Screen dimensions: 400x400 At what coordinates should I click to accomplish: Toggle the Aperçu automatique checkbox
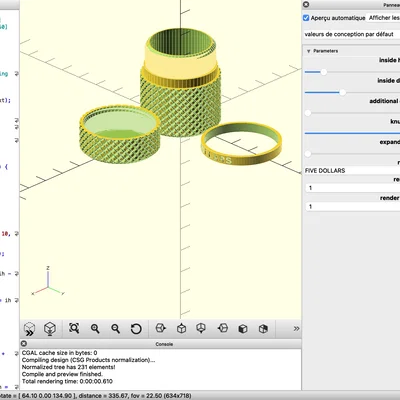(306, 18)
